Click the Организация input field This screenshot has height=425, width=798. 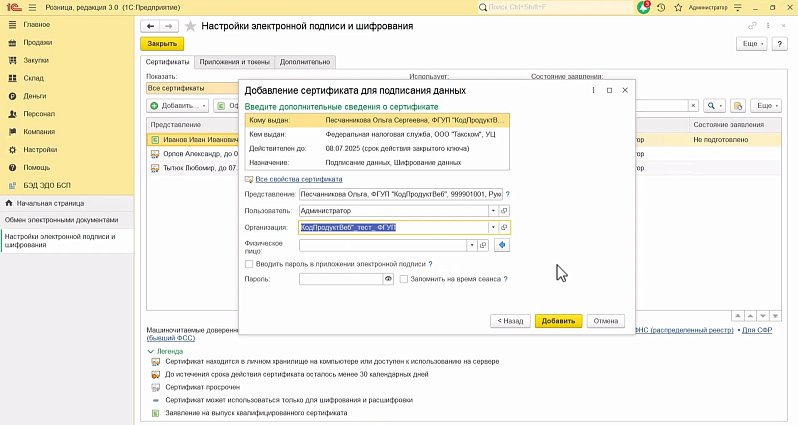click(x=394, y=228)
